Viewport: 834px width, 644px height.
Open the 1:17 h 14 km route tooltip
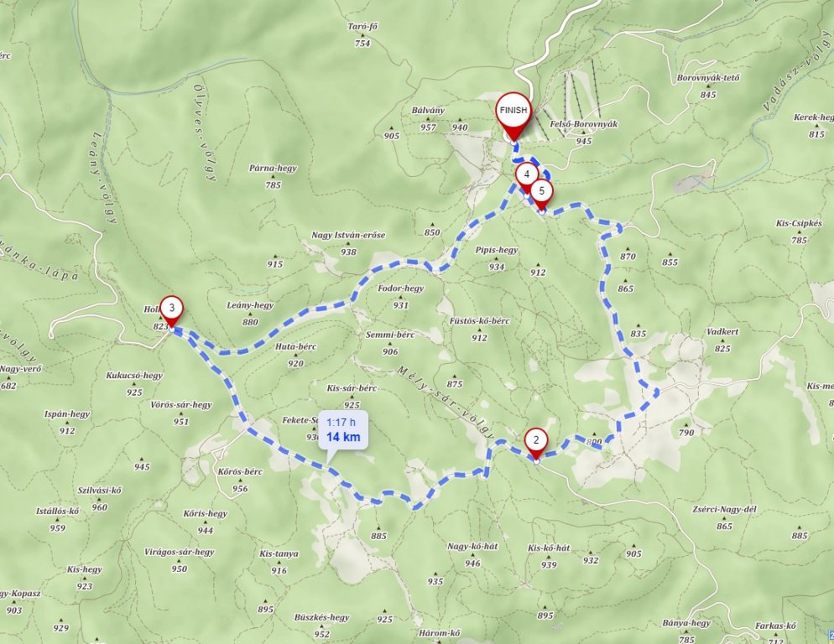pos(343,430)
